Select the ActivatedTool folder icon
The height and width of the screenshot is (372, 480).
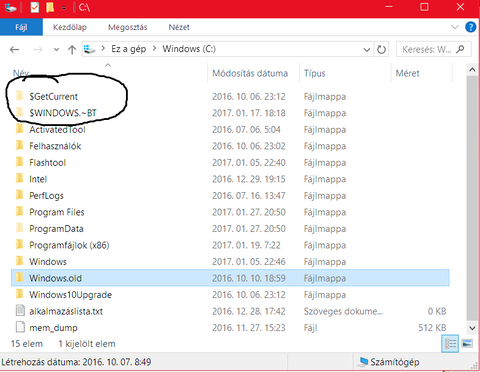tap(20, 129)
